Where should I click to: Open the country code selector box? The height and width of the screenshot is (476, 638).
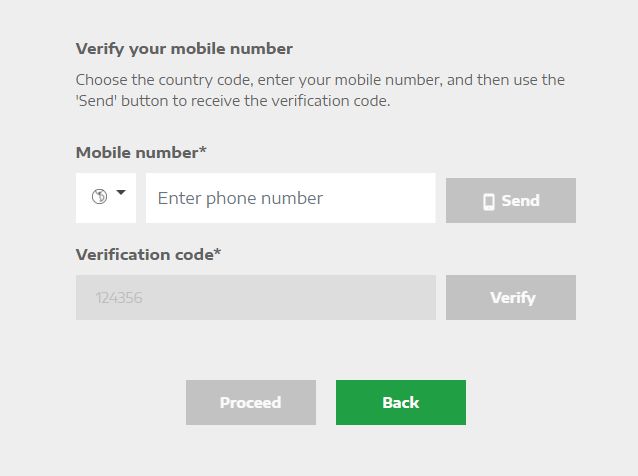(x=106, y=198)
